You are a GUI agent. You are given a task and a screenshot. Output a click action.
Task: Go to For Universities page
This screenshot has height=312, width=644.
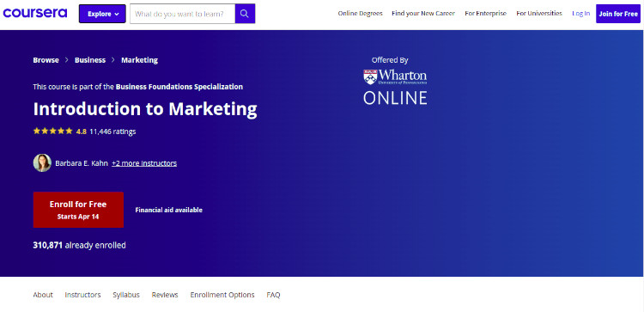pyautogui.click(x=539, y=14)
